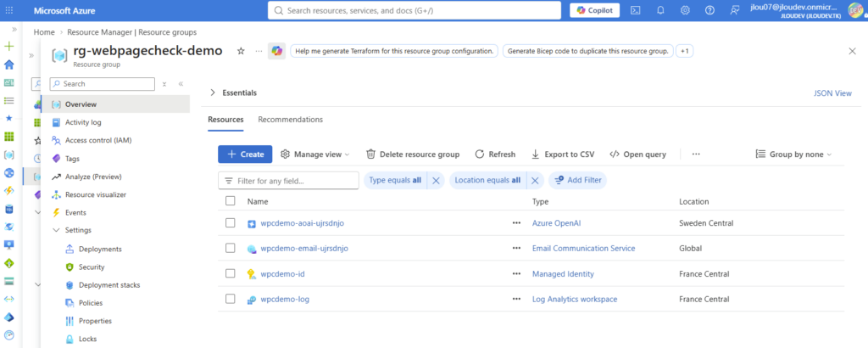Open Cloud Shell from the top bar

637,10
